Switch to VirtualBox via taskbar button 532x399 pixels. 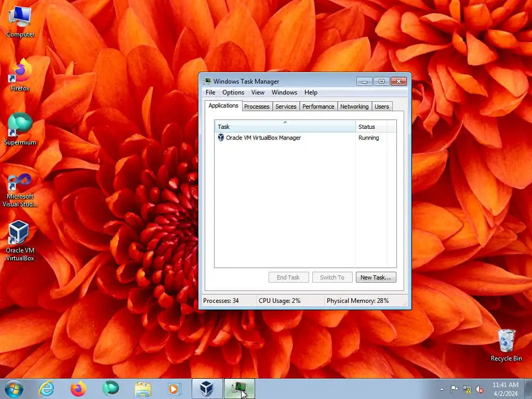tap(207, 389)
